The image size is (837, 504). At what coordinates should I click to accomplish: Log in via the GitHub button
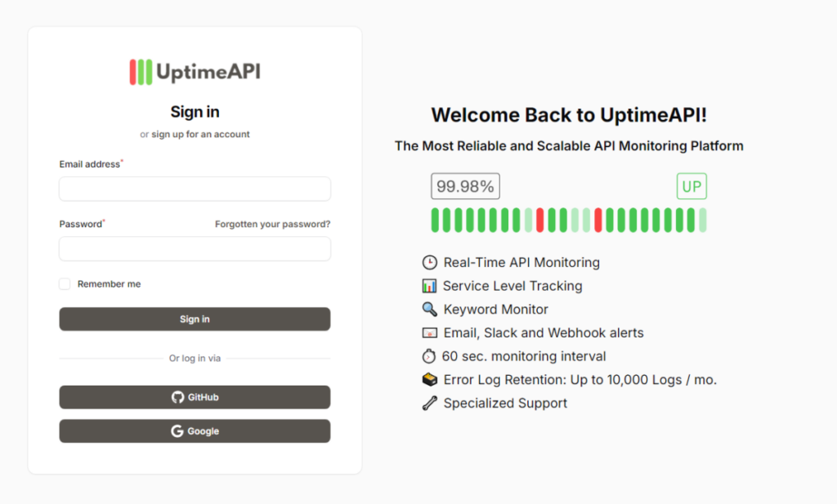tap(195, 397)
